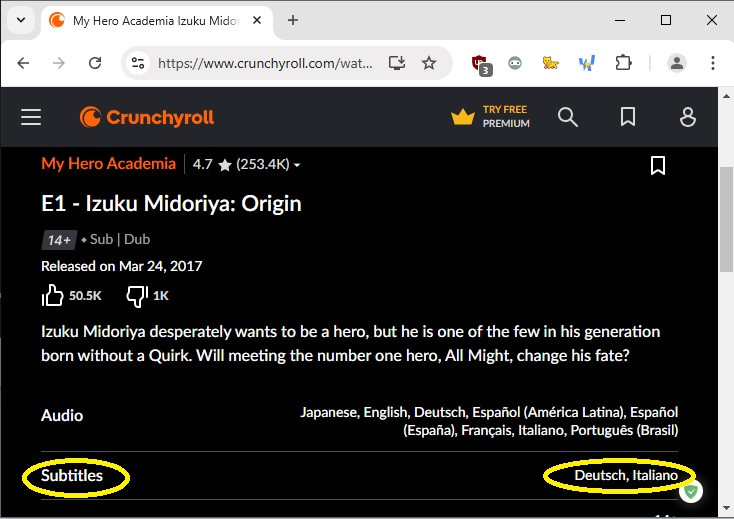The height and width of the screenshot is (519, 734).
Task: Click the episode title Izuku Midoriya: Origin
Action: coord(171,204)
